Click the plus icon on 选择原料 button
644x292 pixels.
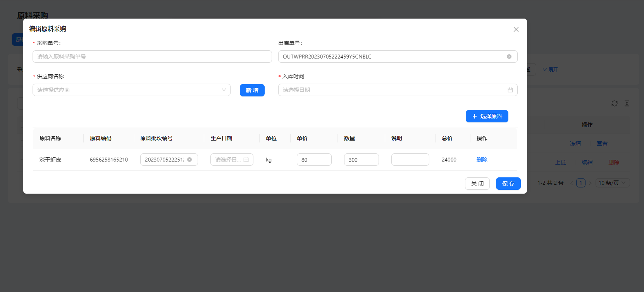point(474,116)
